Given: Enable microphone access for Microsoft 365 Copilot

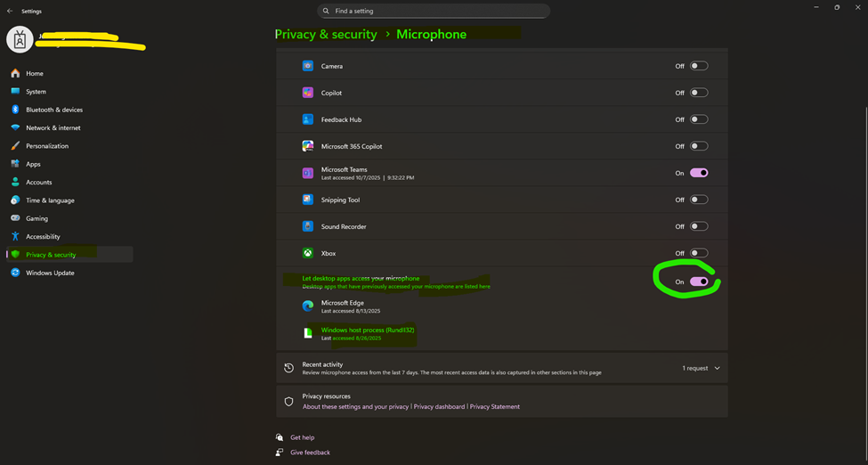Looking at the screenshot, I should pos(699,146).
